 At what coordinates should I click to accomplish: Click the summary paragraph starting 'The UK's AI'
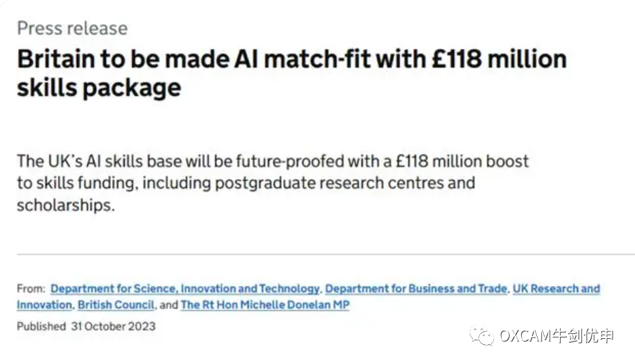(272, 183)
